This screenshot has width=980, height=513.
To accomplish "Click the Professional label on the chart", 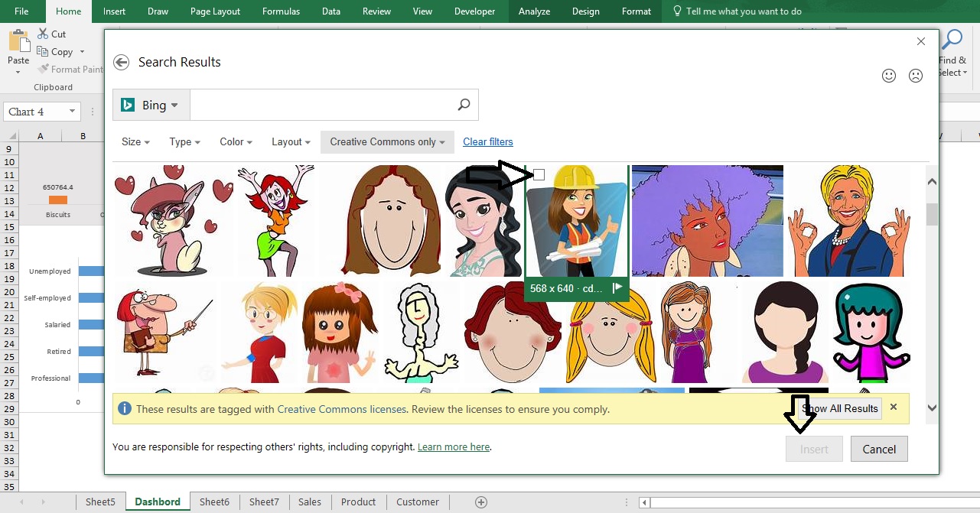I will 50,378.
